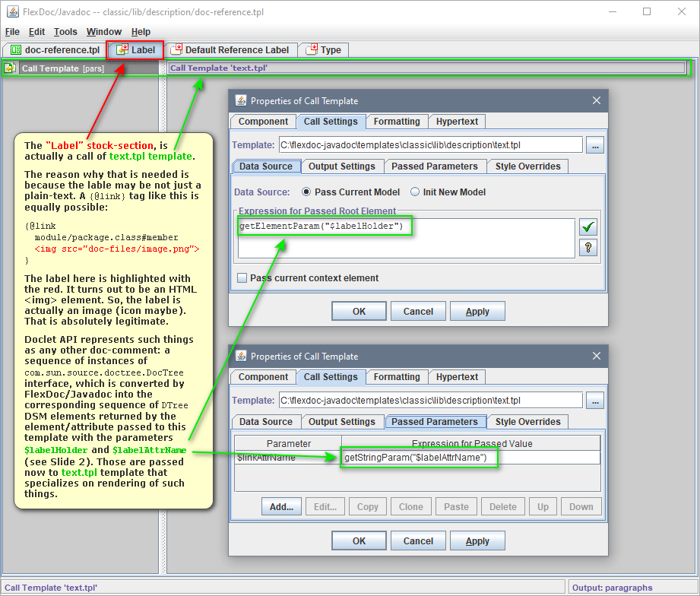
Task: Click the Call Template icon in left panel
Action: pyautogui.click(x=10, y=68)
